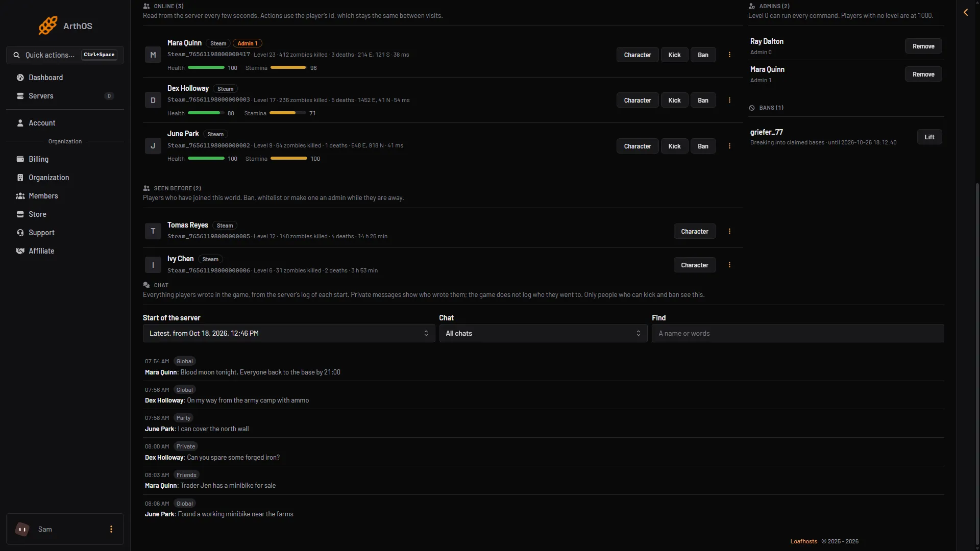
Task: Click the Friends tag at 08:03 AM
Action: click(x=186, y=475)
